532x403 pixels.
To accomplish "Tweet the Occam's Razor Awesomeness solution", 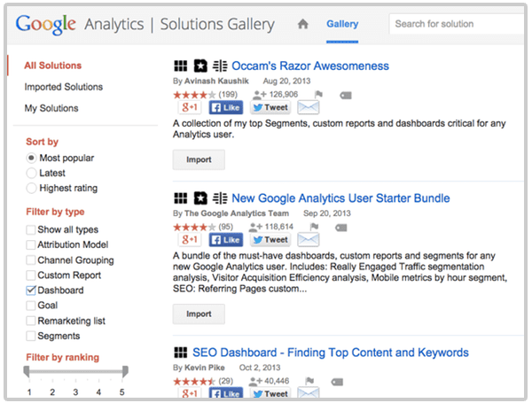I will [270, 107].
